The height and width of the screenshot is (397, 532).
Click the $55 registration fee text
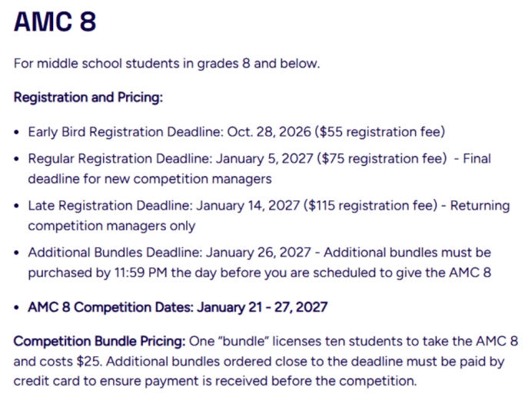[380, 132]
